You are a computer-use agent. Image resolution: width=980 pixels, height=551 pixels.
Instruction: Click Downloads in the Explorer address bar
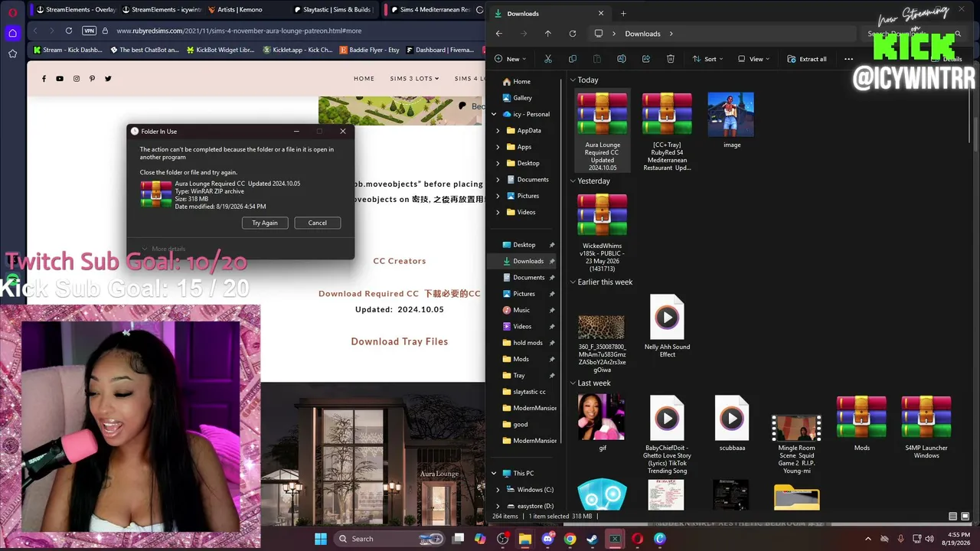(x=642, y=34)
